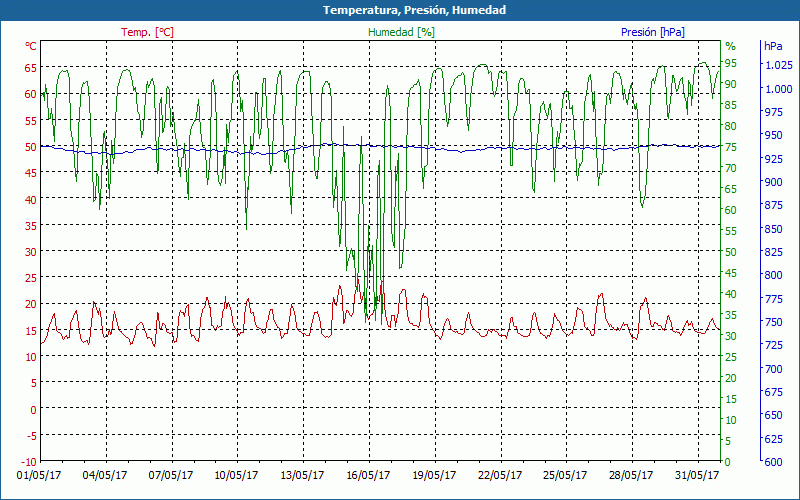Click the 16/05/17 date label

pyautogui.click(x=368, y=475)
